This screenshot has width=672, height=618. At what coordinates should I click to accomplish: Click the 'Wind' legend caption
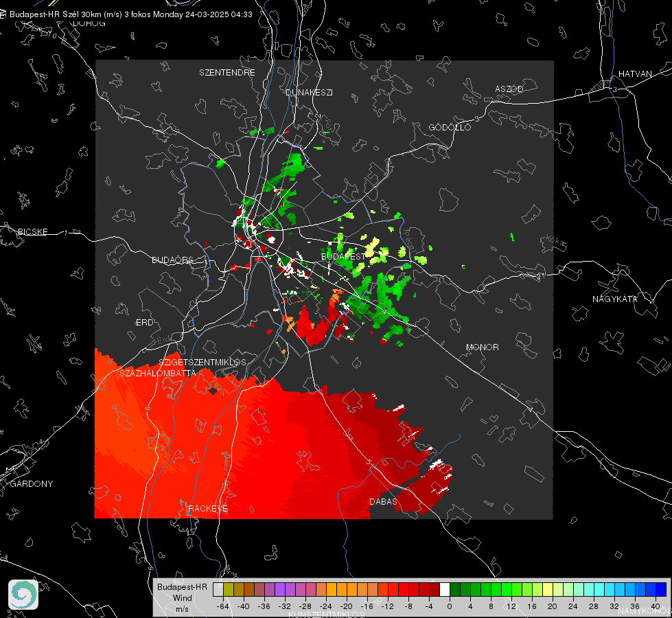pyautogui.click(x=182, y=597)
